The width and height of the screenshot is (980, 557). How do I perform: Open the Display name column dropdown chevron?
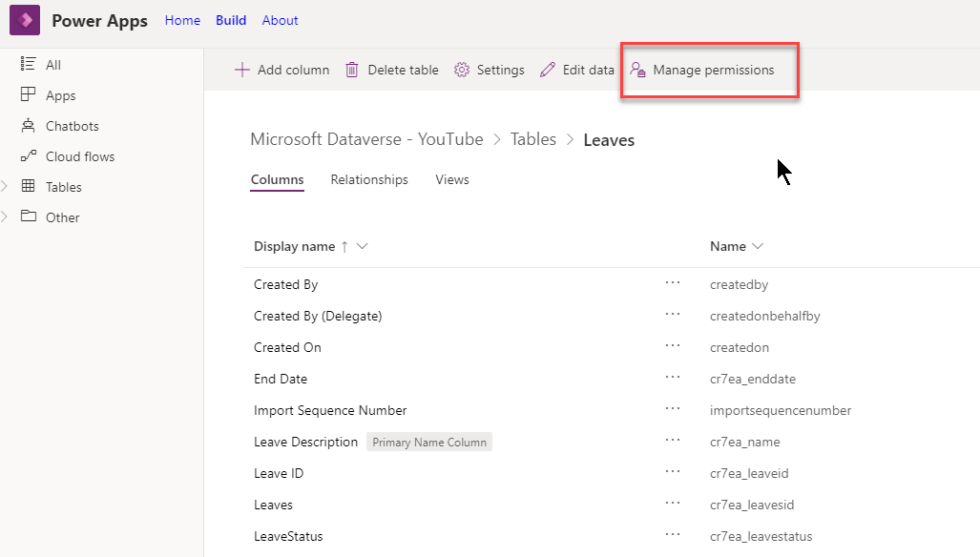coord(362,246)
